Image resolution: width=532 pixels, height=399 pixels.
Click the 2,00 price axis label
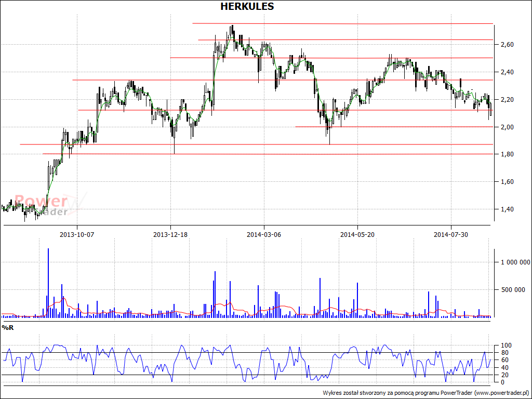pos(507,127)
